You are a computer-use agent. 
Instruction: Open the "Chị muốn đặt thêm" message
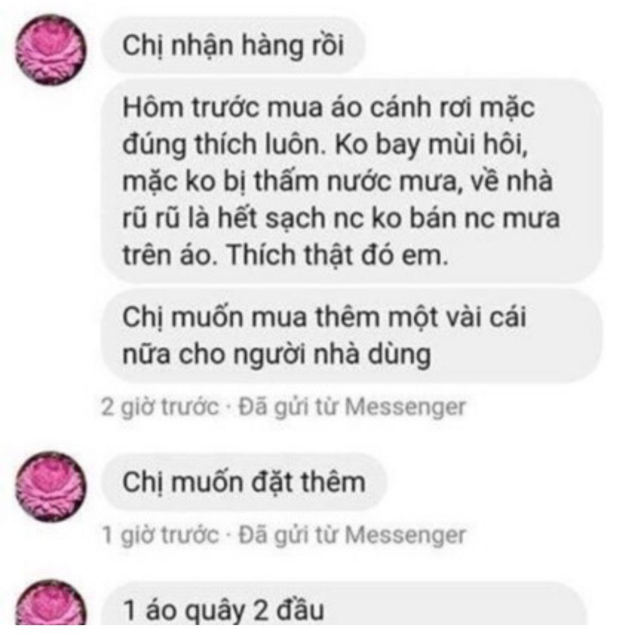pyautogui.click(x=245, y=482)
